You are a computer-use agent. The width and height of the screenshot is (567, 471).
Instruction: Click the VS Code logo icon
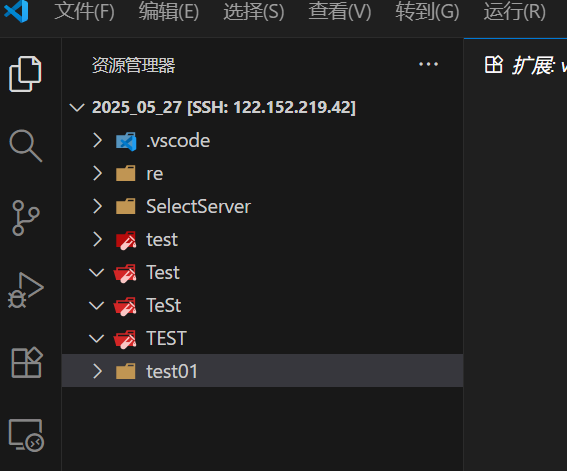(16, 11)
